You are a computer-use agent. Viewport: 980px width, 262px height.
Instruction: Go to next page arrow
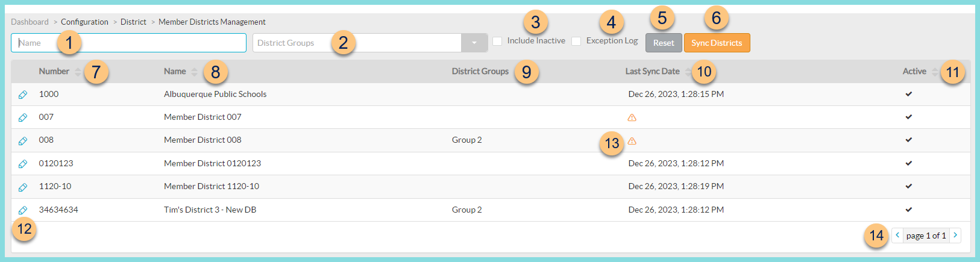(955, 235)
